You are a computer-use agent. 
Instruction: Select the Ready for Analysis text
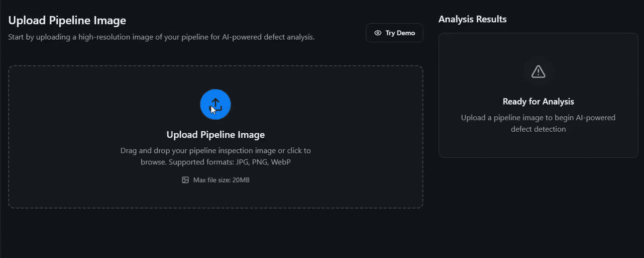coord(538,102)
